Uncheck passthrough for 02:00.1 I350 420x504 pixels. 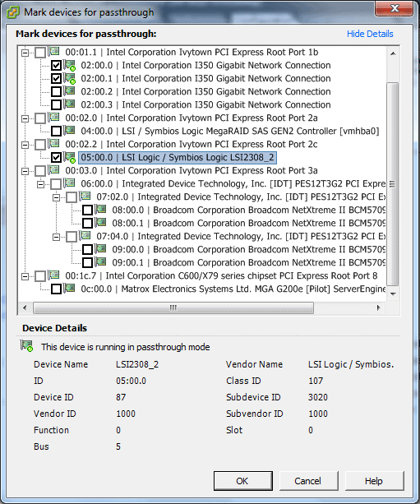(56, 78)
